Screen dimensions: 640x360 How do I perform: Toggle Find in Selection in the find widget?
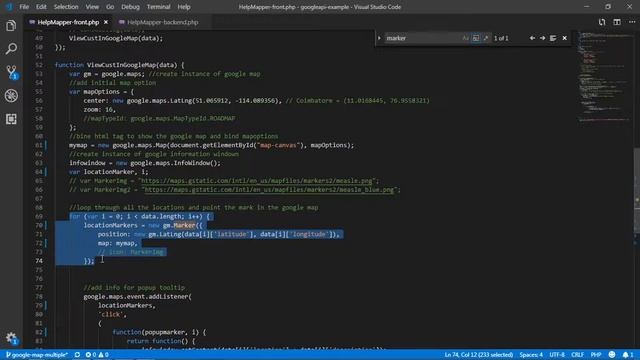(x=553, y=38)
